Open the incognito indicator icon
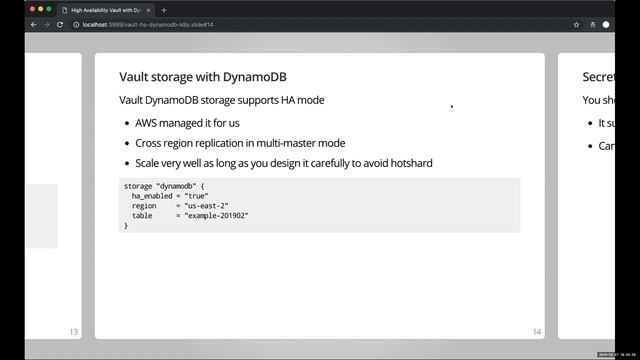The width and height of the screenshot is (640, 360). click(593, 24)
